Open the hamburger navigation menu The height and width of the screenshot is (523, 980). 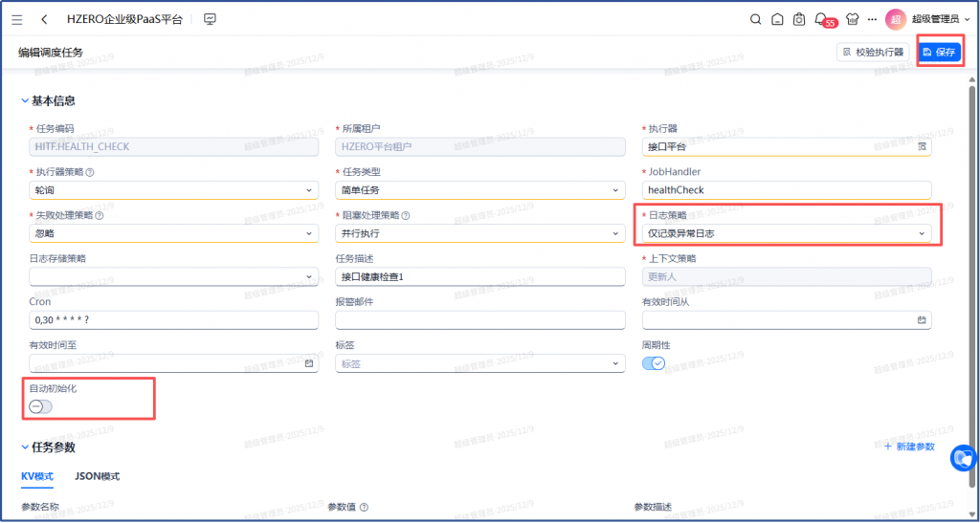pyautogui.click(x=17, y=19)
